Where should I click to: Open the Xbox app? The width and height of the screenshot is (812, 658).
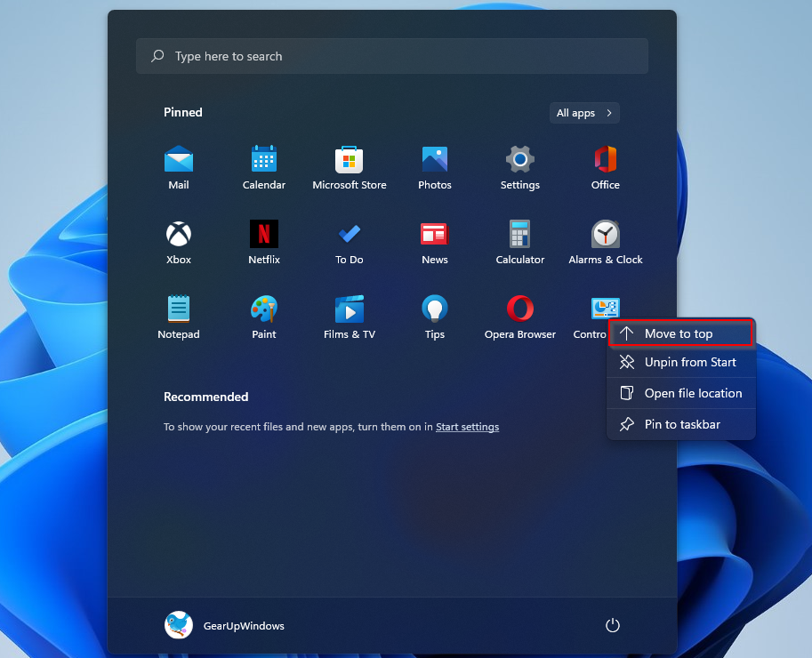178,242
